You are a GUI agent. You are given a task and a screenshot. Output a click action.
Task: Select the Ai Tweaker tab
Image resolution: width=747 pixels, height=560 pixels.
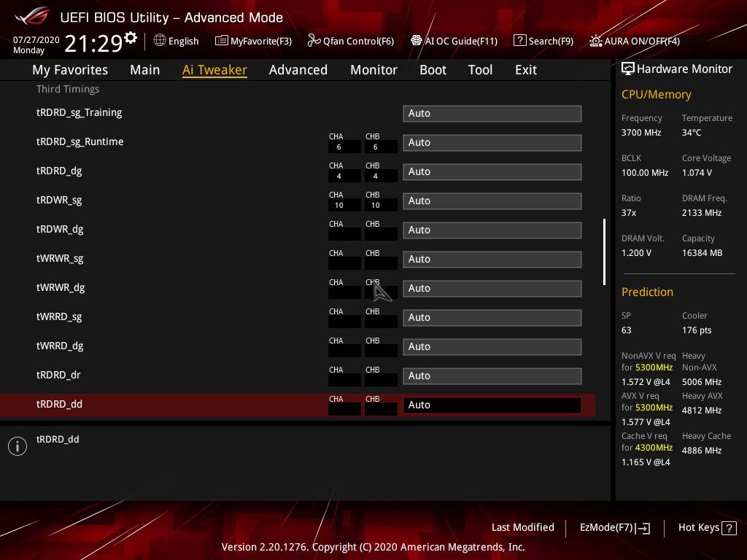click(214, 70)
